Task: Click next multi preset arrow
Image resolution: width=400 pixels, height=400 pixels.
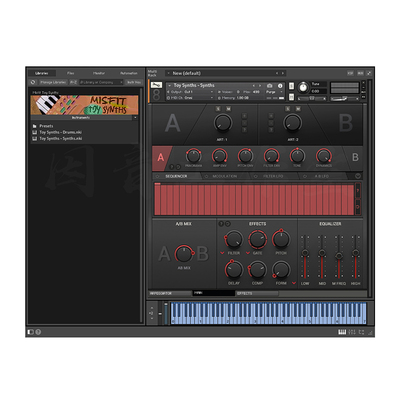Action: [x=283, y=73]
